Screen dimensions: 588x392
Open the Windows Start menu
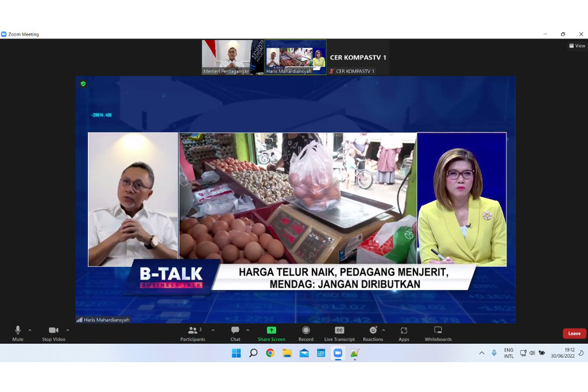236,353
